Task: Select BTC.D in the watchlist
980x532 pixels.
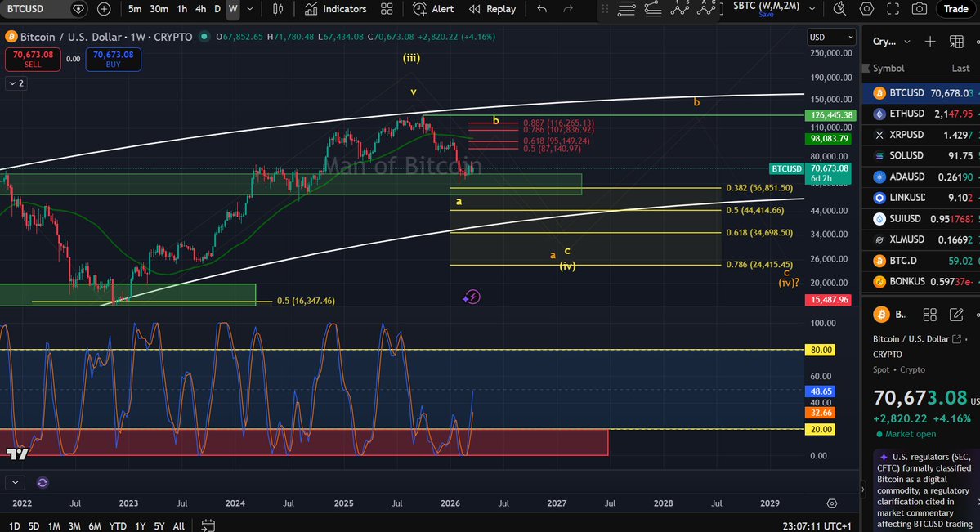Action: pos(921,261)
